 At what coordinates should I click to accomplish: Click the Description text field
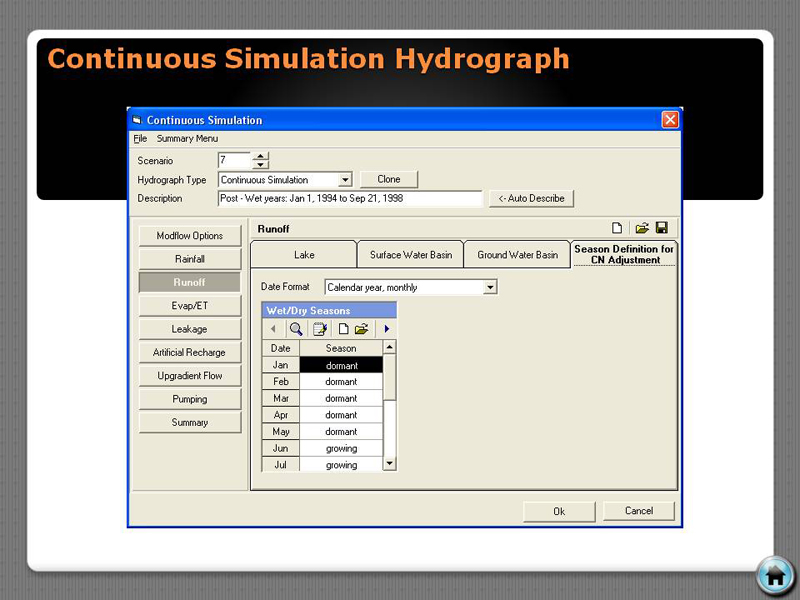click(x=350, y=198)
